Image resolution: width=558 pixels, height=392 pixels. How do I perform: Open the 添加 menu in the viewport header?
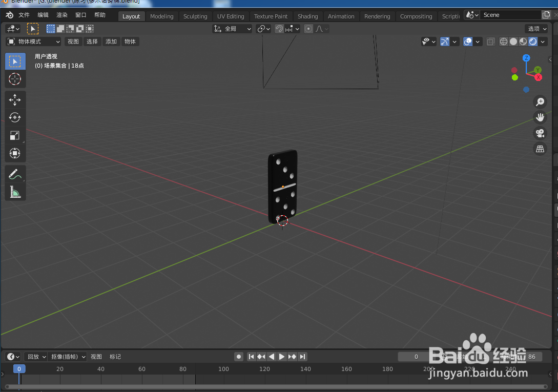click(111, 42)
